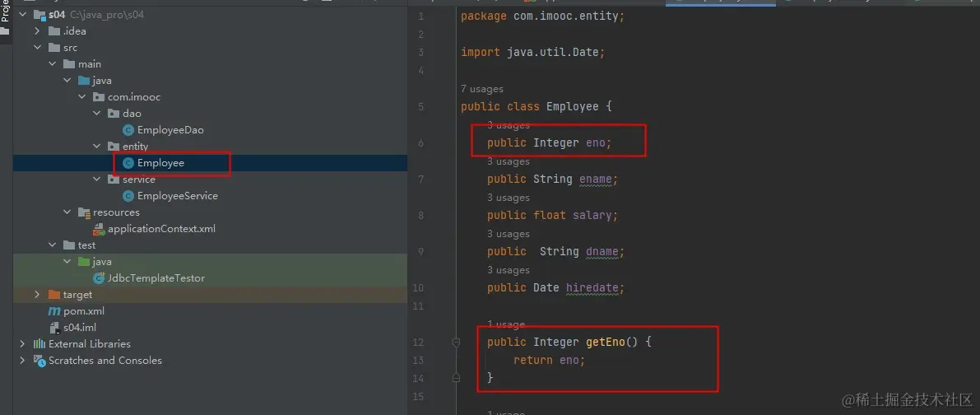The height and width of the screenshot is (415, 980).
Task: Click the pom.xml Maven icon
Action: [x=53, y=311]
